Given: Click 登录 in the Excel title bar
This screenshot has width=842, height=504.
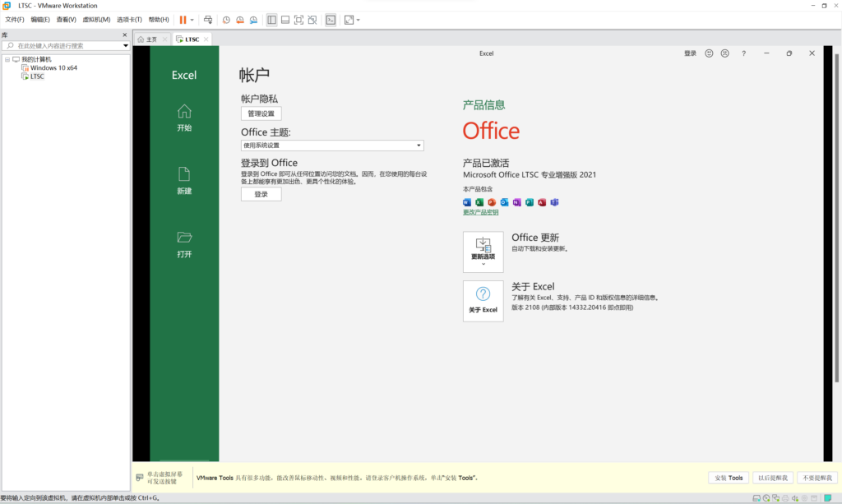Looking at the screenshot, I should pyautogui.click(x=690, y=53).
